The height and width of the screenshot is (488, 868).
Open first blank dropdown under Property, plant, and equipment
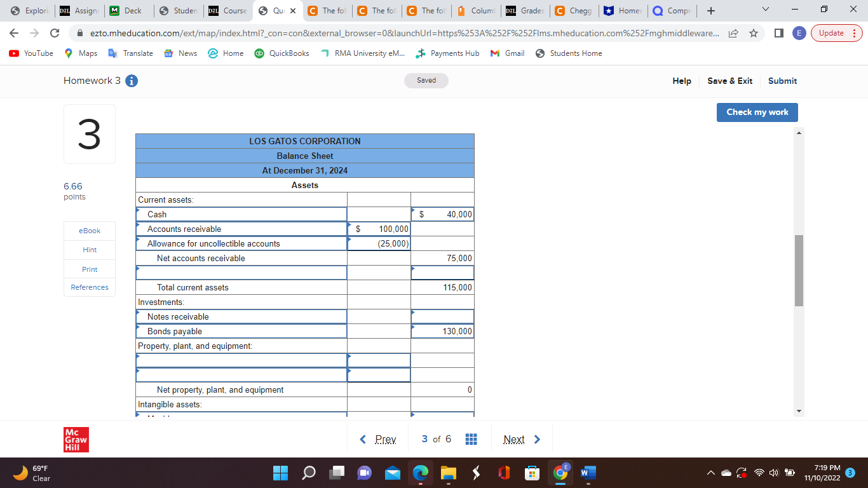click(x=241, y=361)
